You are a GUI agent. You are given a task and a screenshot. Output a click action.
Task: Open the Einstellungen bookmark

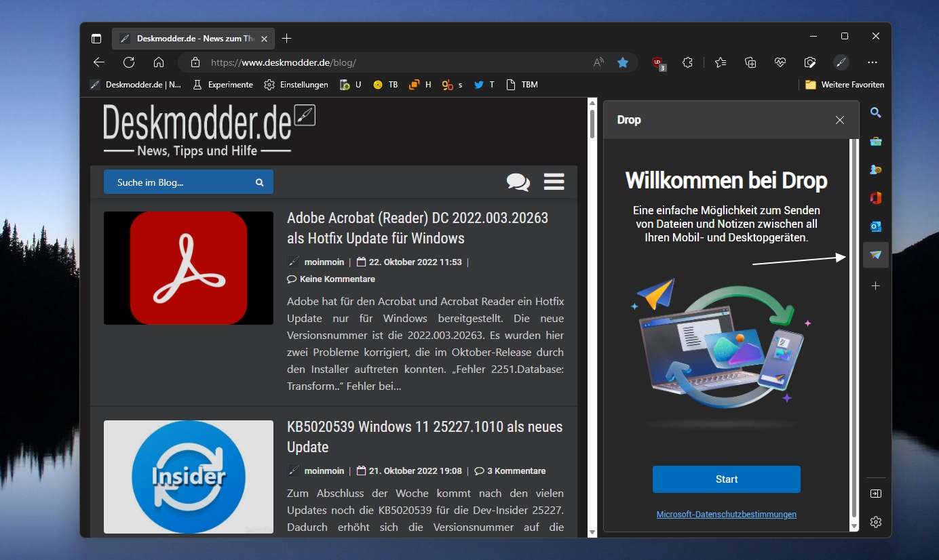[x=296, y=85]
